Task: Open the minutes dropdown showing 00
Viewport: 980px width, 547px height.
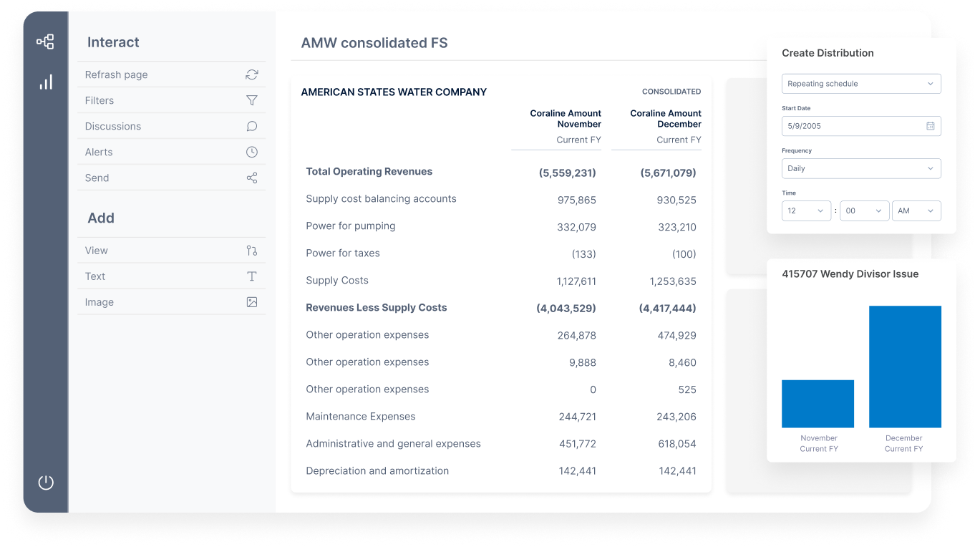Action: click(864, 210)
